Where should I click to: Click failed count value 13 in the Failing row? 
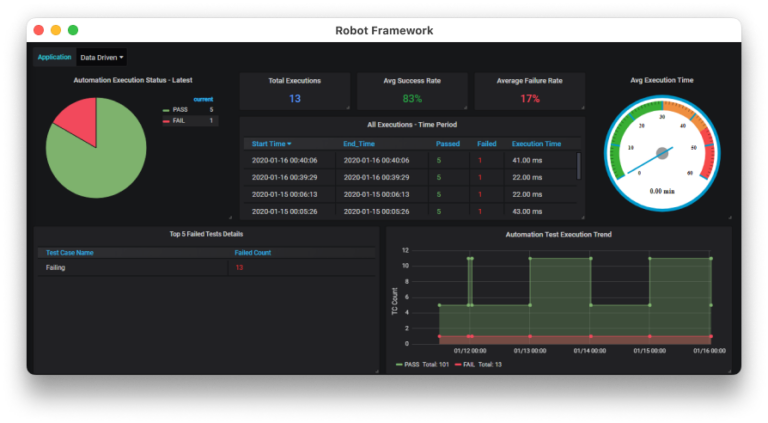pyautogui.click(x=239, y=267)
